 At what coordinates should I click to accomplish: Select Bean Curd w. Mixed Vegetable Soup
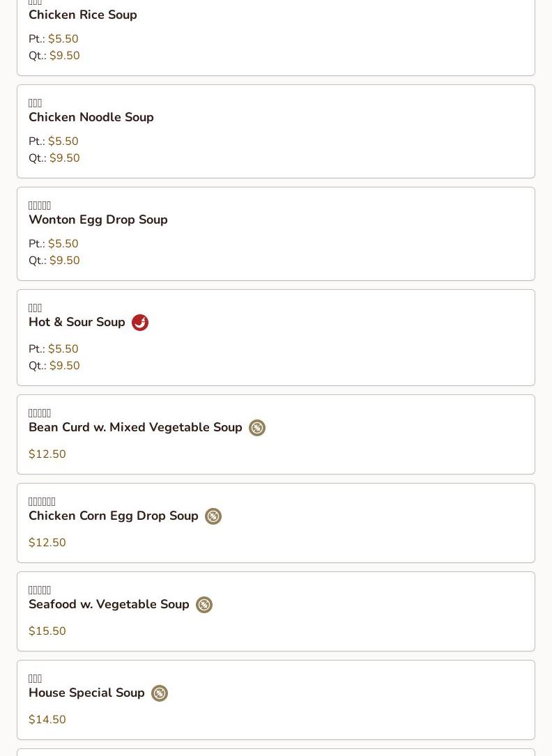(x=135, y=427)
